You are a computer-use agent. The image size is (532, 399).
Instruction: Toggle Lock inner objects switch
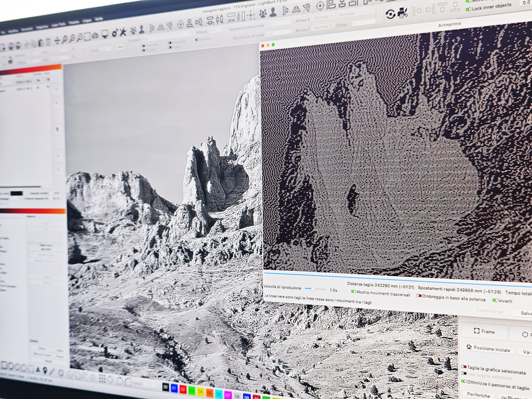(468, 9)
